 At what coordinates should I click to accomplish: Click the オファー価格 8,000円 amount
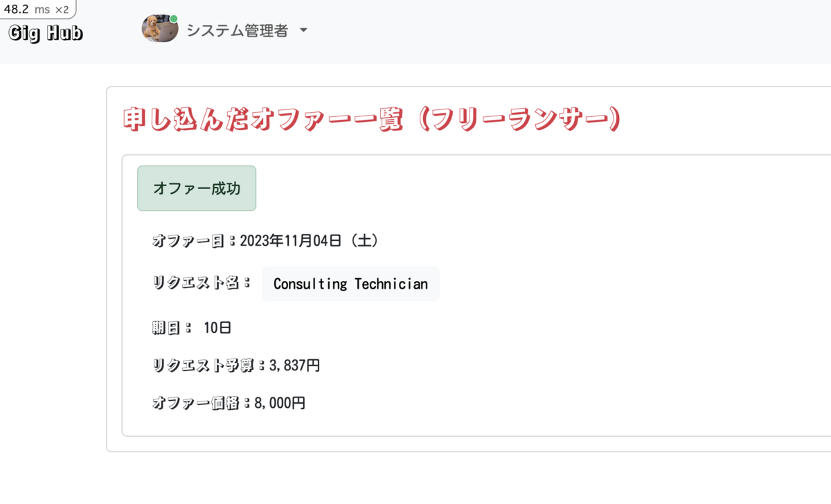coord(280,403)
